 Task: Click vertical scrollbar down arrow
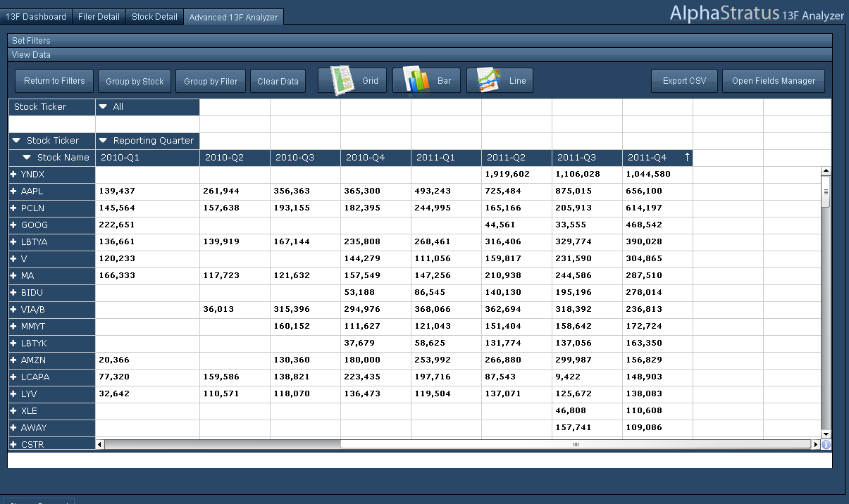pyautogui.click(x=826, y=434)
